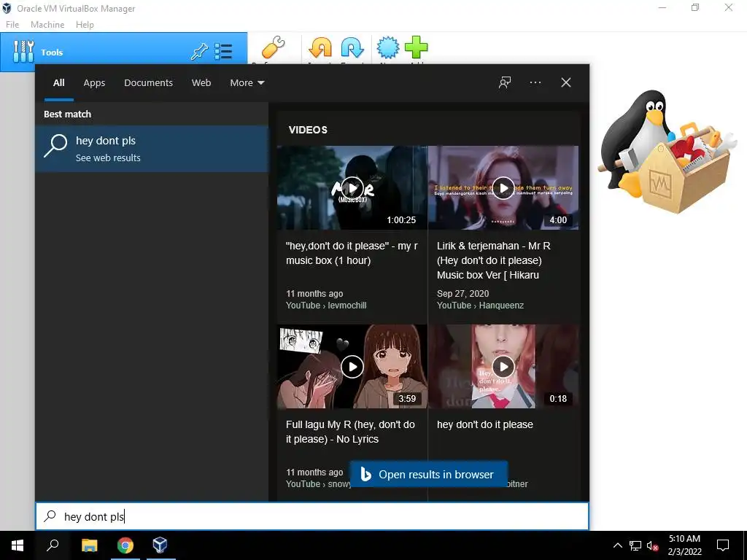Open the search options ellipsis menu
The height and width of the screenshot is (560, 747).
[x=535, y=82]
